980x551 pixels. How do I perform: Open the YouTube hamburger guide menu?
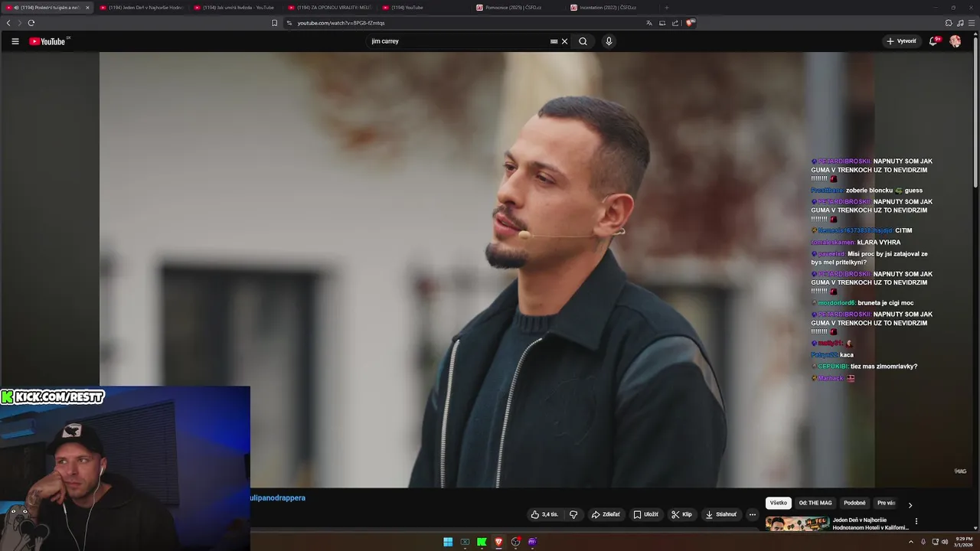15,41
